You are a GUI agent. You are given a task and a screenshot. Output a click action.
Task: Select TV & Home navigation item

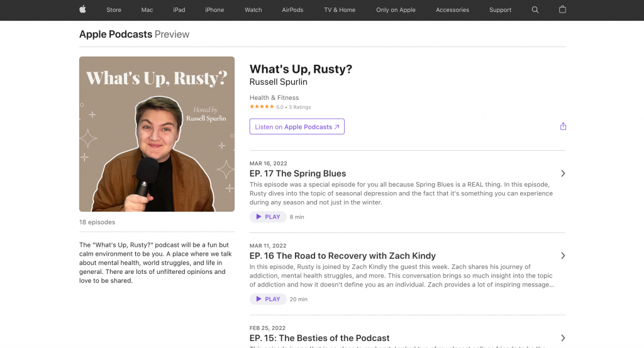tap(340, 10)
